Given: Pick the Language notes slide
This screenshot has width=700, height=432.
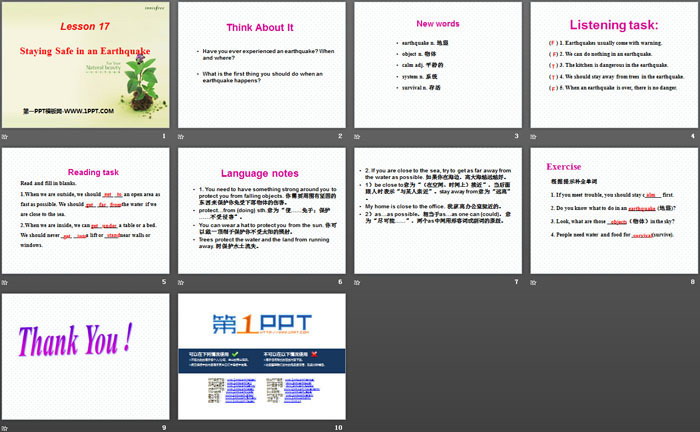Looking at the screenshot, I should (x=261, y=210).
